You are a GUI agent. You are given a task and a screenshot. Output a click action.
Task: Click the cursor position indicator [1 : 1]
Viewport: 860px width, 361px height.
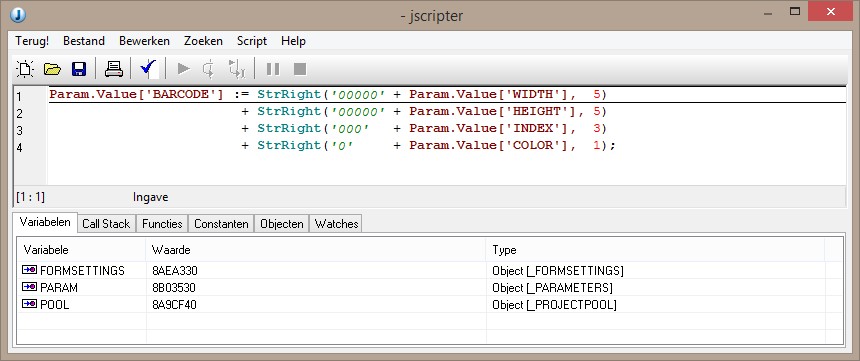tap(30, 197)
